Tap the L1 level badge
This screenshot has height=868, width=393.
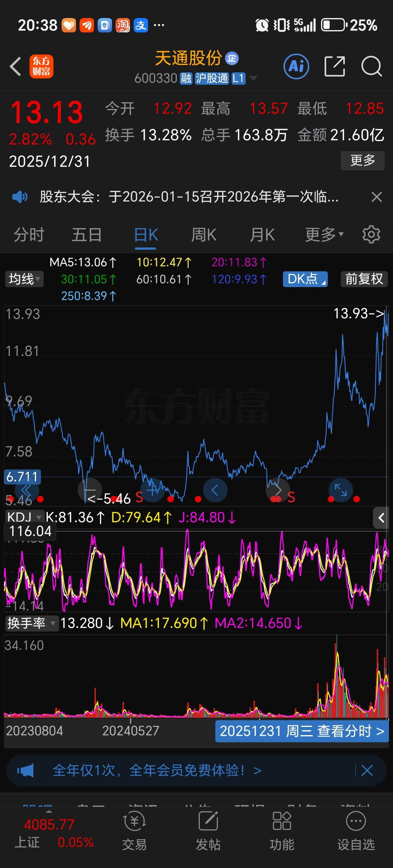tap(238, 79)
